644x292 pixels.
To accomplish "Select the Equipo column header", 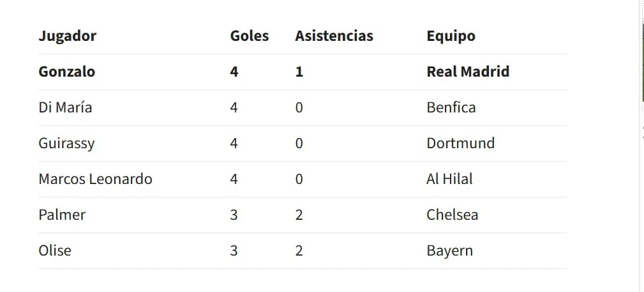I will 451,36.
